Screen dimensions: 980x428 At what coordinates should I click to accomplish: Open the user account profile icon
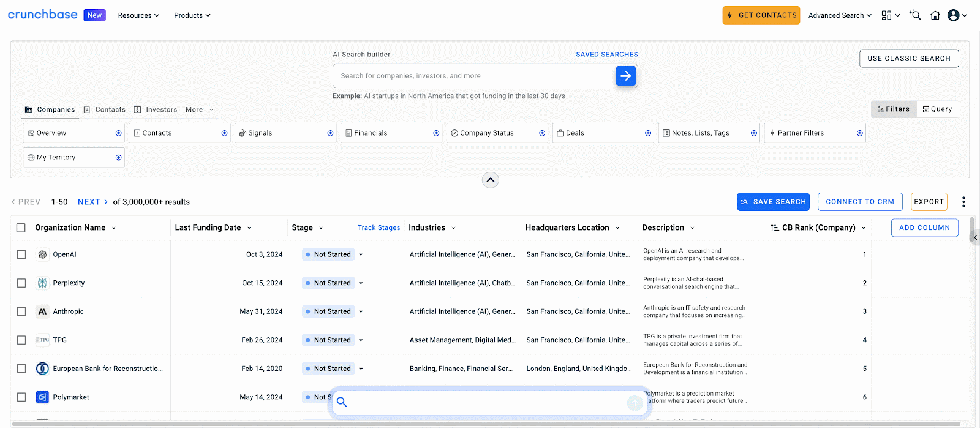point(954,15)
